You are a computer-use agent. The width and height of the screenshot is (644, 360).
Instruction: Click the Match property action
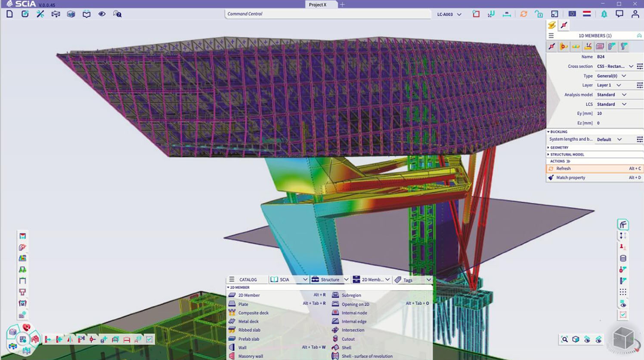pos(570,178)
